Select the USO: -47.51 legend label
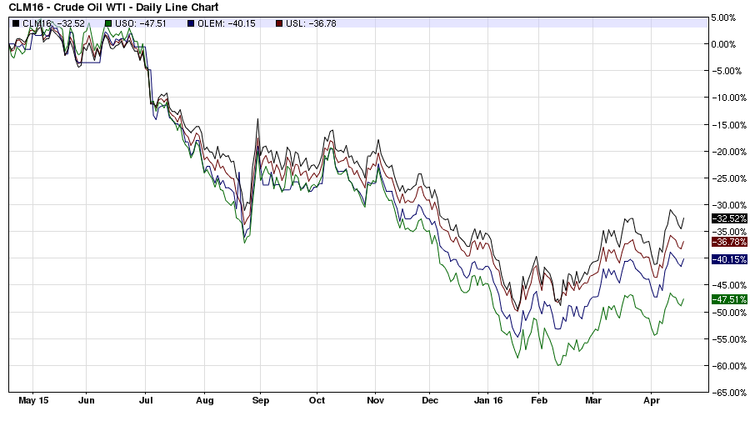Viewport: 750px width, 426px height. coord(143,24)
